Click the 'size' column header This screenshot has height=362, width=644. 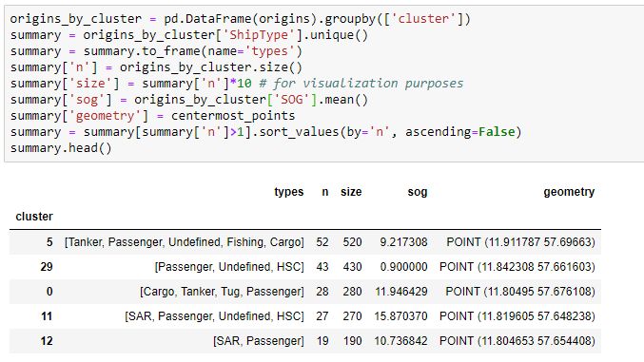pos(351,192)
